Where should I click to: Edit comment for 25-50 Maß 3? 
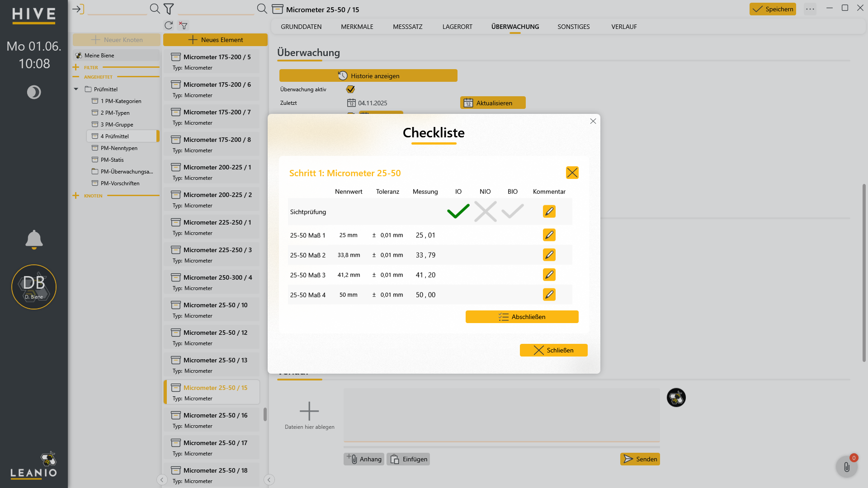click(x=549, y=275)
